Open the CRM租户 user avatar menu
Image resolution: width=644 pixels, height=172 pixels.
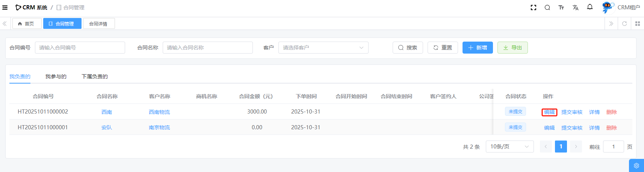coord(621,7)
